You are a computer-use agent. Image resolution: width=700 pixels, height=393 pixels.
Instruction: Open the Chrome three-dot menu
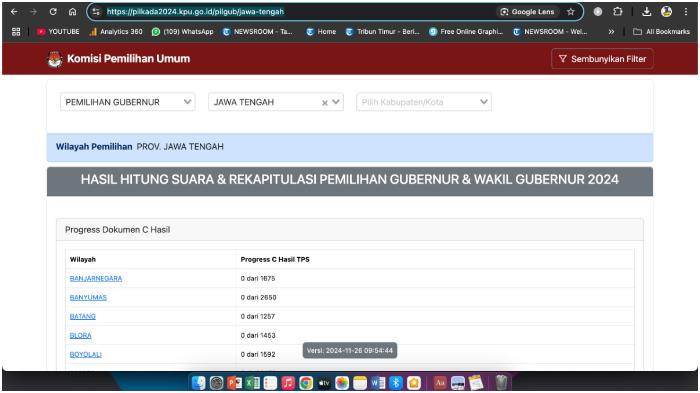pos(686,12)
